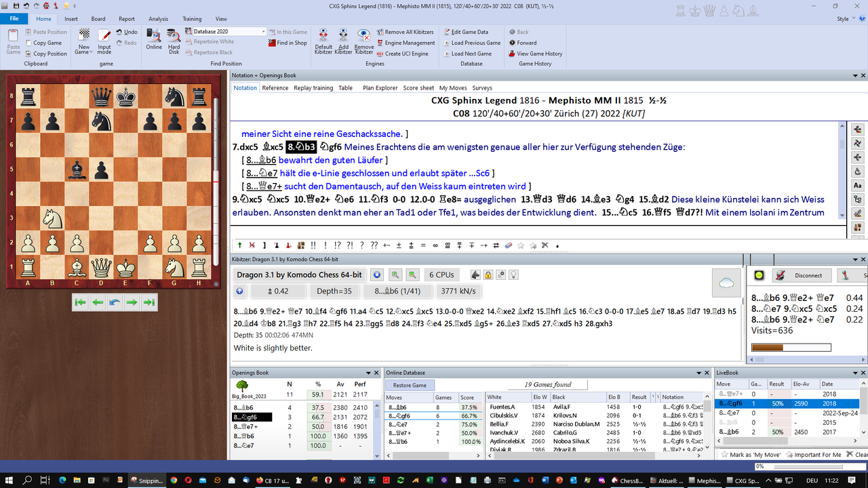Switch to the Insert ribbon tab

[x=71, y=19]
